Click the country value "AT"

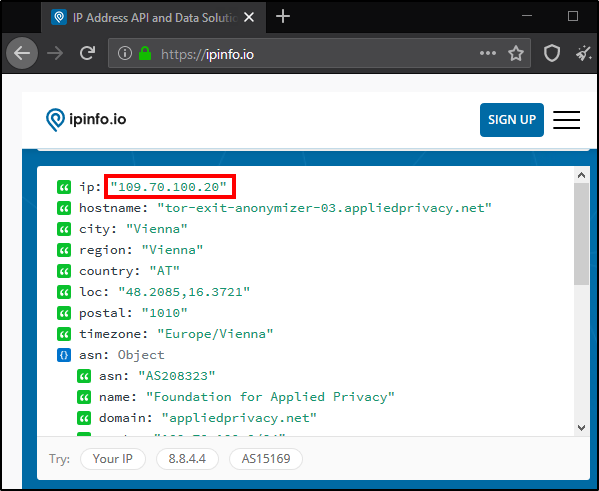[x=164, y=271]
